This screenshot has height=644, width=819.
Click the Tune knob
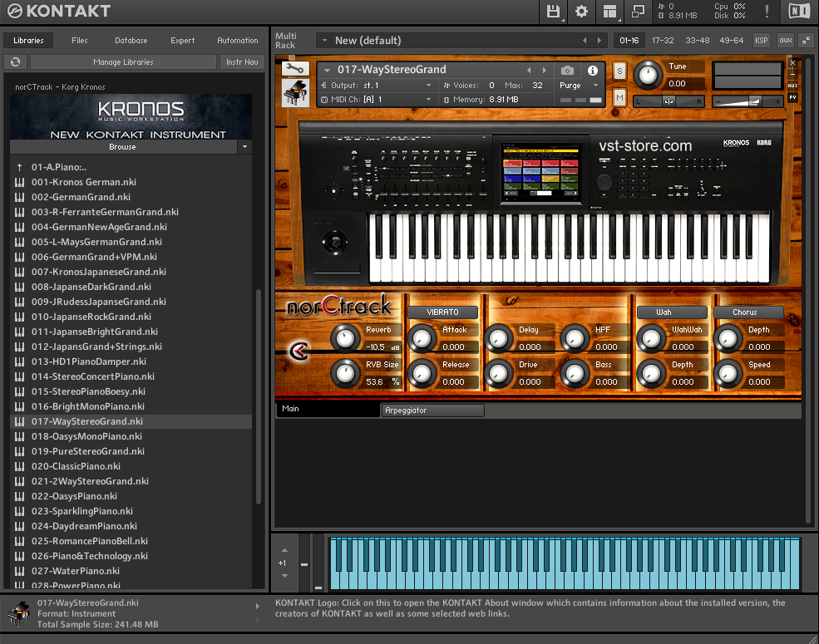(648, 75)
